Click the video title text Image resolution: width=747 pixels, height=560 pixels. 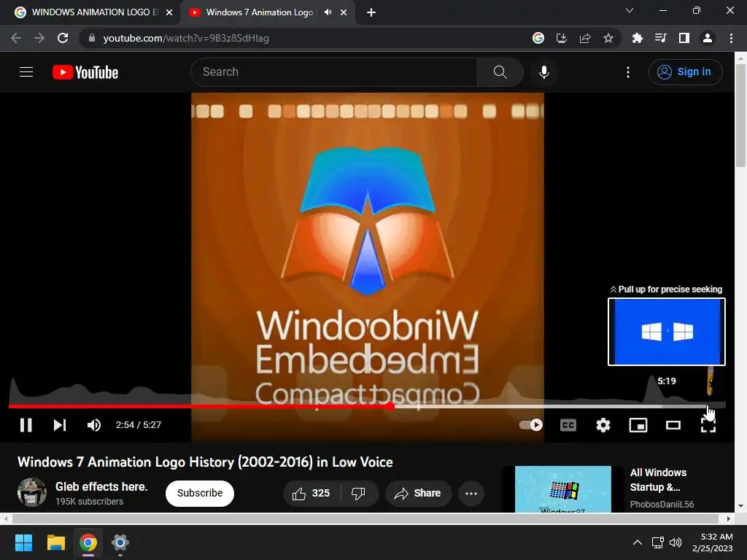pyautogui.click(x=205, y=462)
